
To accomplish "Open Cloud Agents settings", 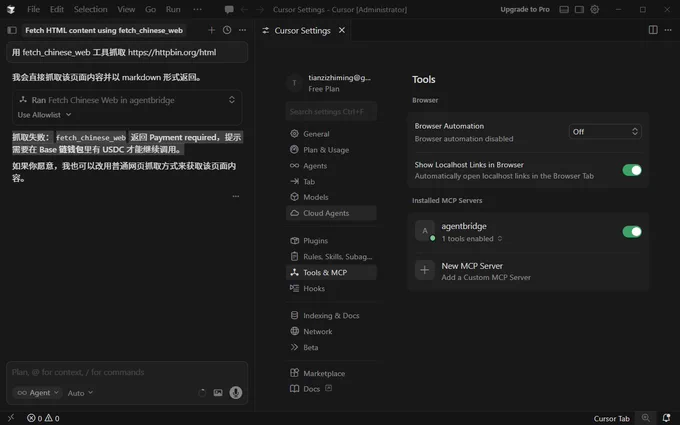I will click(x=331, y=213).
